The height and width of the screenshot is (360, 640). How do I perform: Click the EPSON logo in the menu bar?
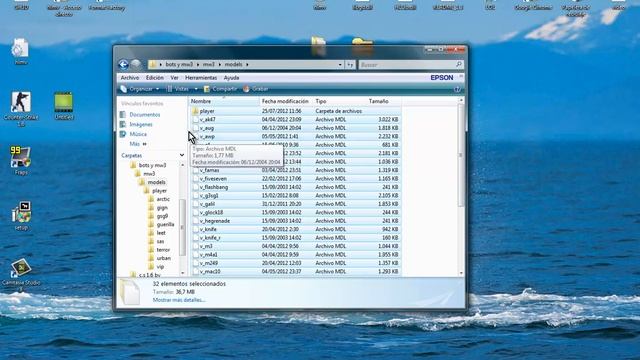[442, 78]
